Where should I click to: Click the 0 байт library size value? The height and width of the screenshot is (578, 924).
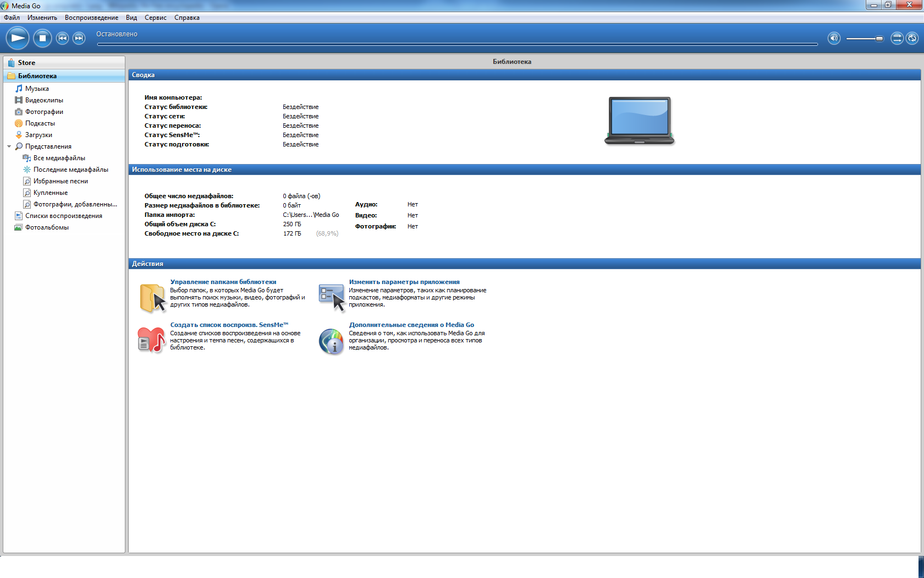pos(292,205)
